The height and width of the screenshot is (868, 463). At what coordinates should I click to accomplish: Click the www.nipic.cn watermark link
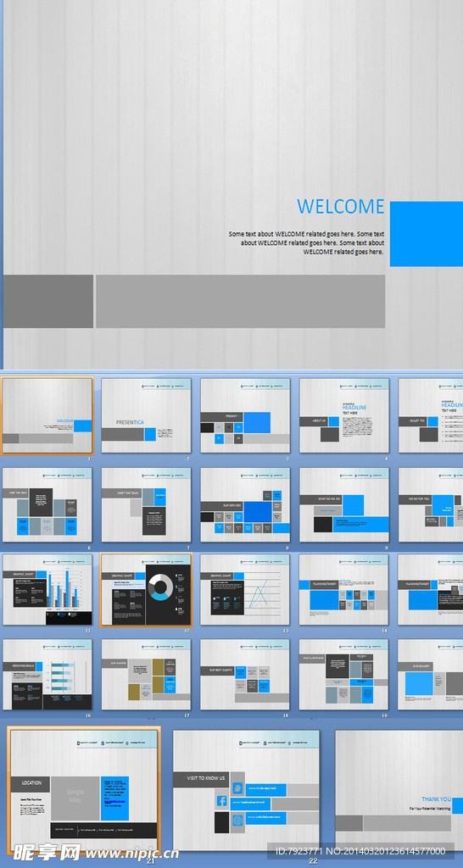pyautogui.click(x=133, y=853)
